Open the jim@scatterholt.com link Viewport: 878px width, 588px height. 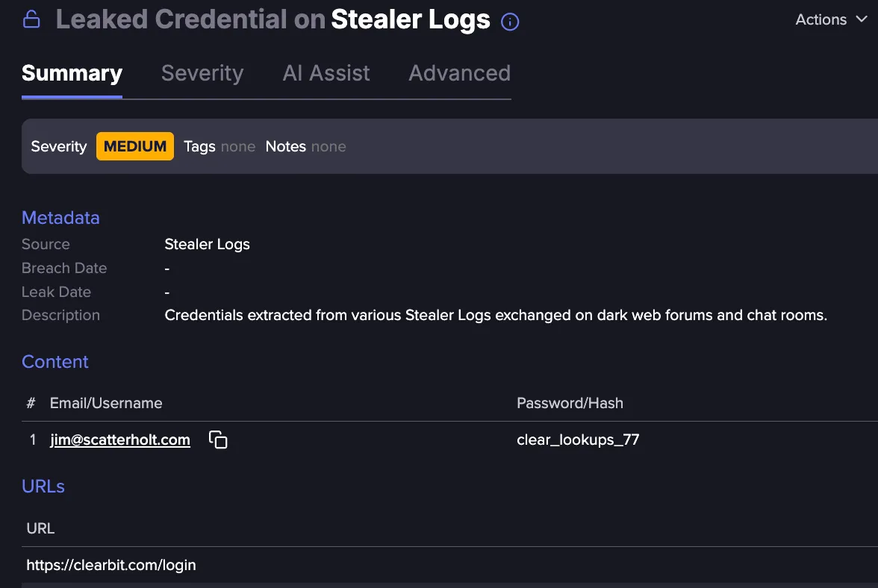click(x=119, y=440)
